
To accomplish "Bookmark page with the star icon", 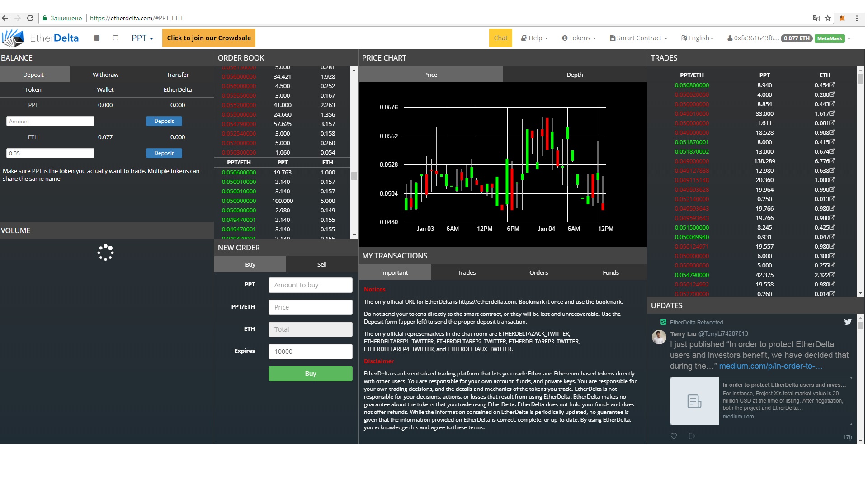I will tap(828, 18).
